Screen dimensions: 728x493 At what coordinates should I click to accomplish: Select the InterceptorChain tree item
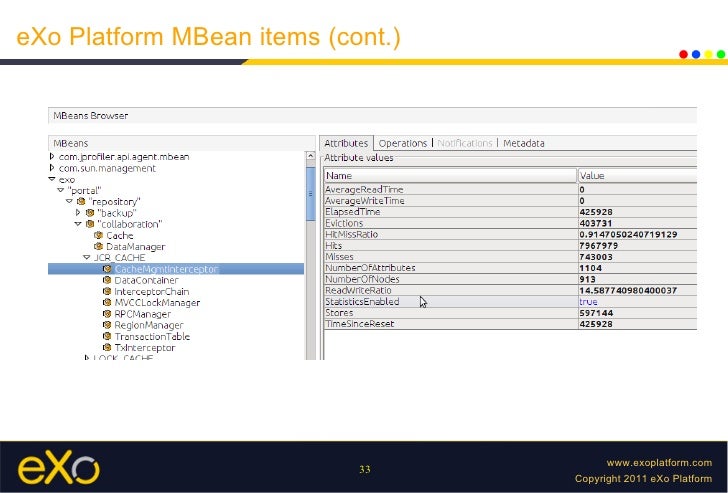[151, 292]
